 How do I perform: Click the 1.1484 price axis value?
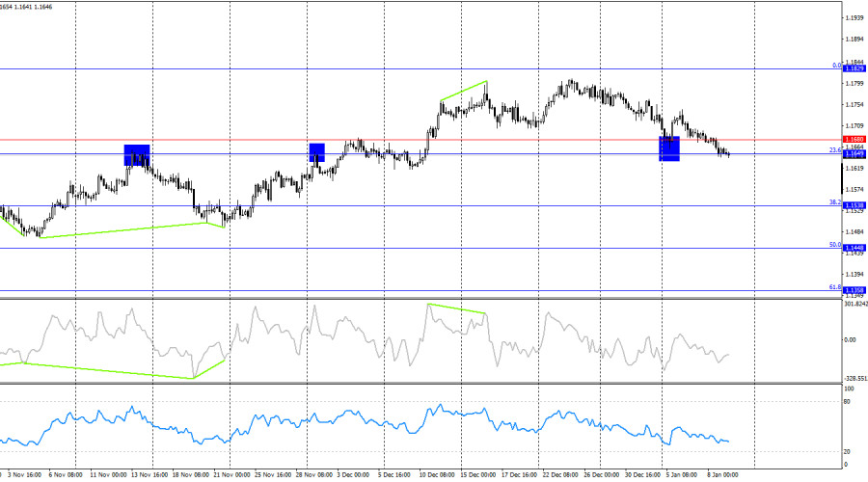(854, 232)
